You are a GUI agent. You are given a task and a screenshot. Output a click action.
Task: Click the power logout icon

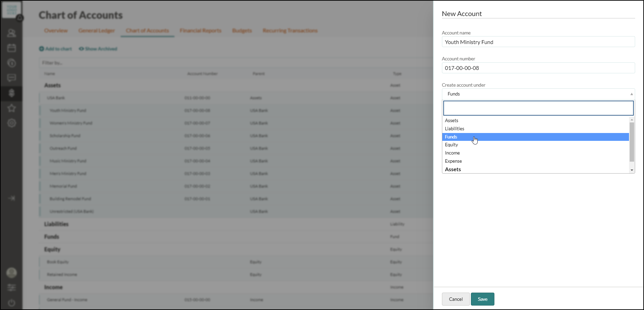[12, 303]
